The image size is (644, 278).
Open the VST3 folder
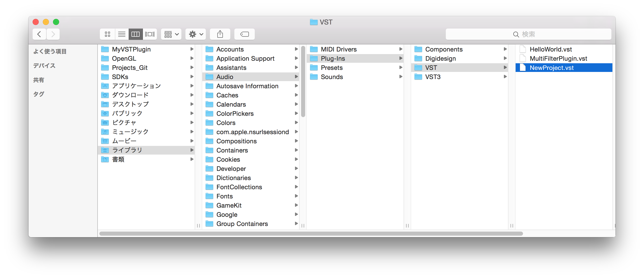click(433, 77)
